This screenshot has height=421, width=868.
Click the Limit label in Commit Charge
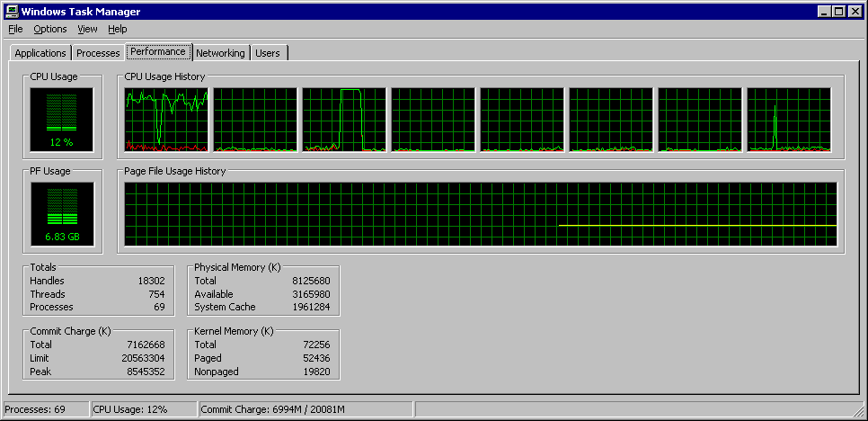[x=39, y=358]
